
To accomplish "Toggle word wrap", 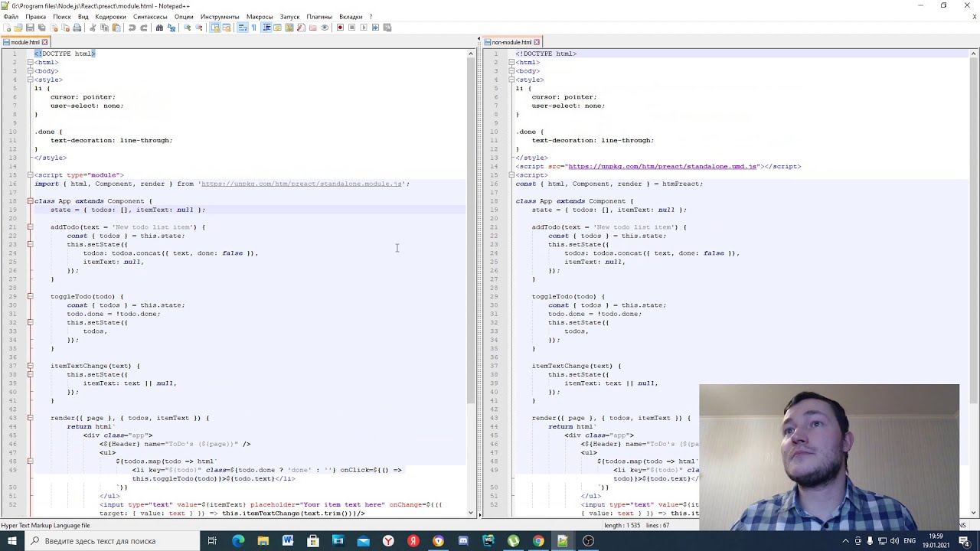I will point(243,28).
